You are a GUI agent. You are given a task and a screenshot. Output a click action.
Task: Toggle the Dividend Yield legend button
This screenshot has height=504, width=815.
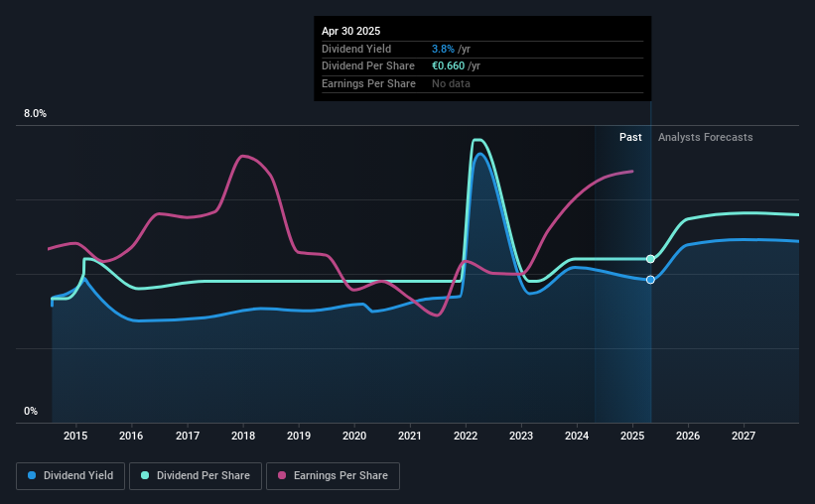(70, 476)
